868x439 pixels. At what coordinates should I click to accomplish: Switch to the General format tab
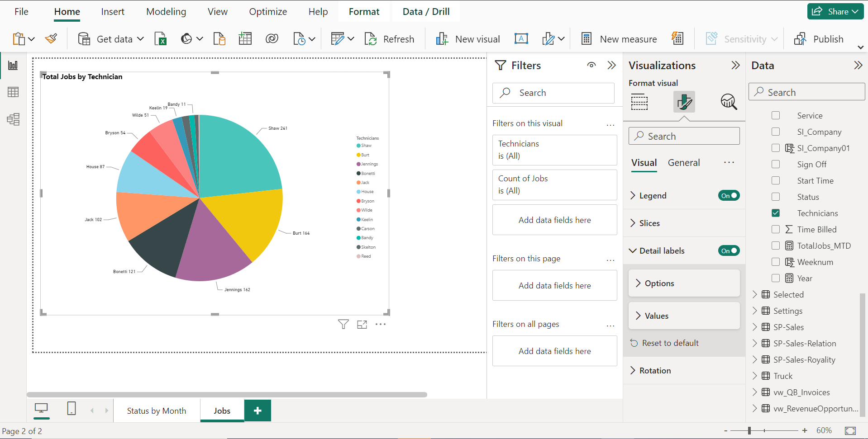[x=684, y=163]
